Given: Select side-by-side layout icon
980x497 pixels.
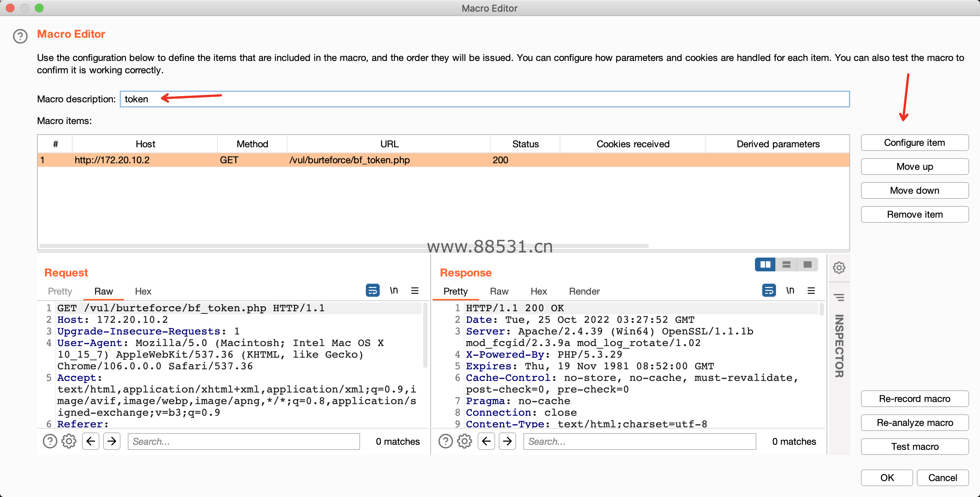Looking at the screenshot, I should [x=765, y=264].
